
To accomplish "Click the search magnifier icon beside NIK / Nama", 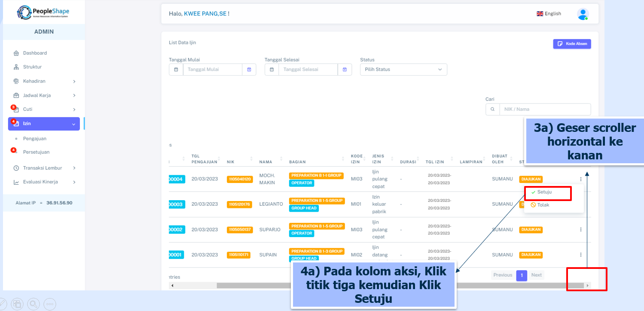I will (492, 109).
